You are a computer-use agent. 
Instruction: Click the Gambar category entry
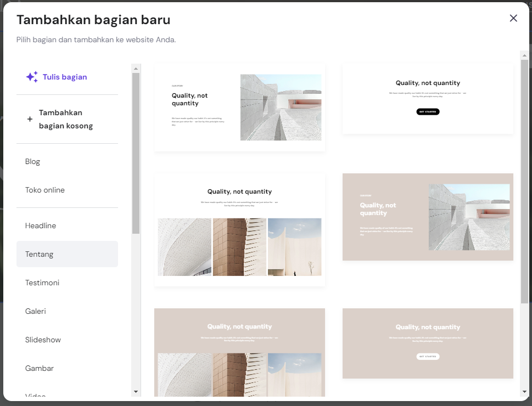coord(40,368)
